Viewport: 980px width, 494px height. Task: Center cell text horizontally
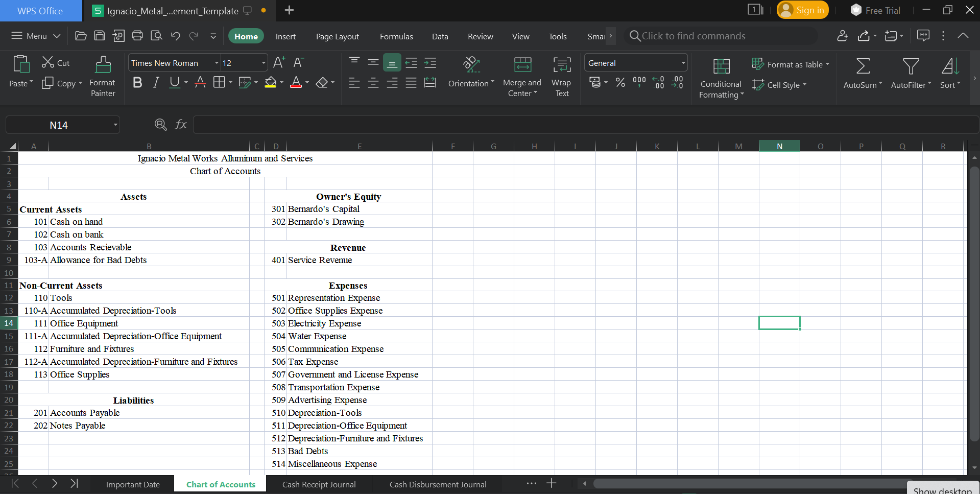(x=373, y=83)
